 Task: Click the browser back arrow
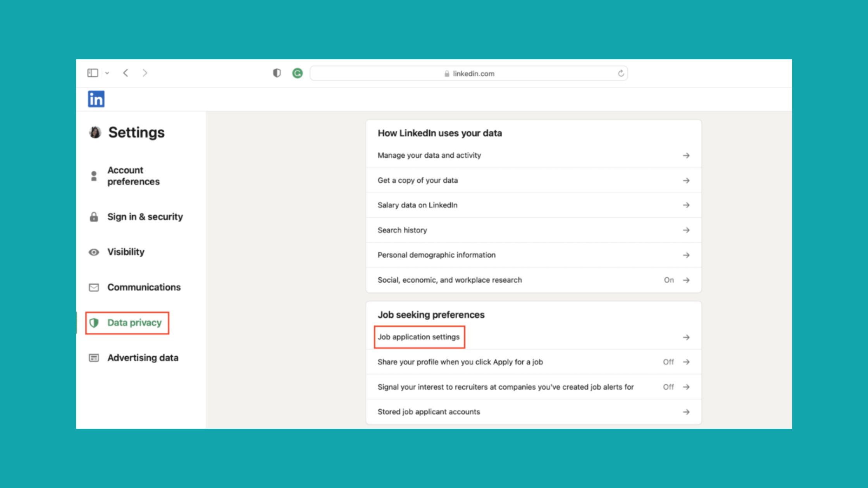[x=126, y=73]
